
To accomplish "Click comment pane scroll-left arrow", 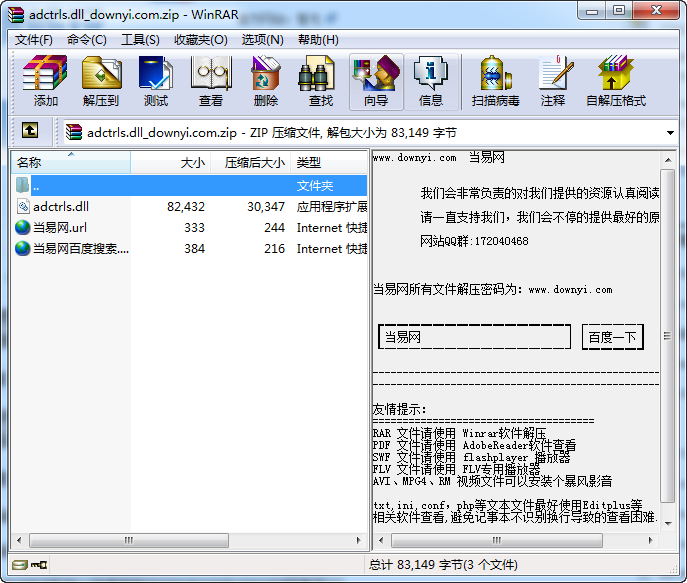I will pyautogui.click(x=381, y=540).
